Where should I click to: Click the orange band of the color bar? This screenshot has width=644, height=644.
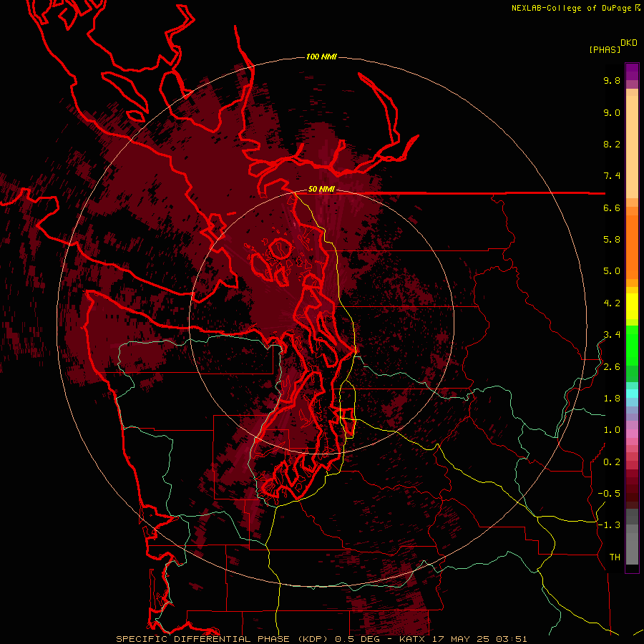tap(632, 246)
